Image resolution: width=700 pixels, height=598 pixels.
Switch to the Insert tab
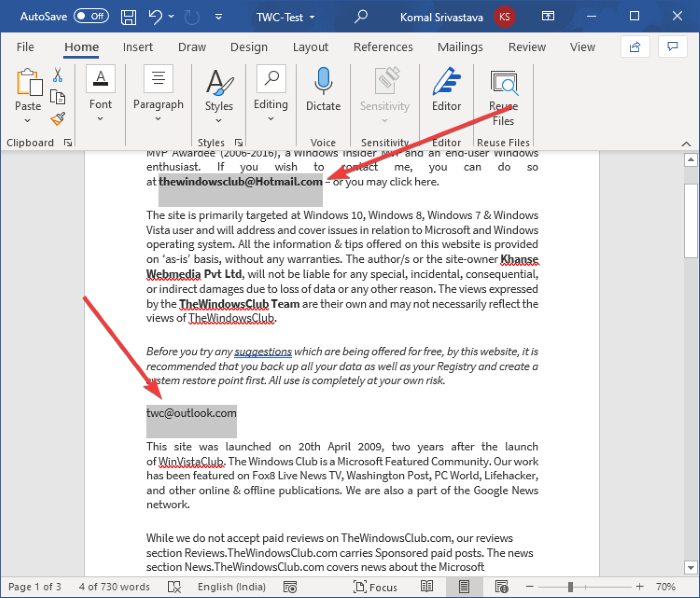[x=138, y=47]
